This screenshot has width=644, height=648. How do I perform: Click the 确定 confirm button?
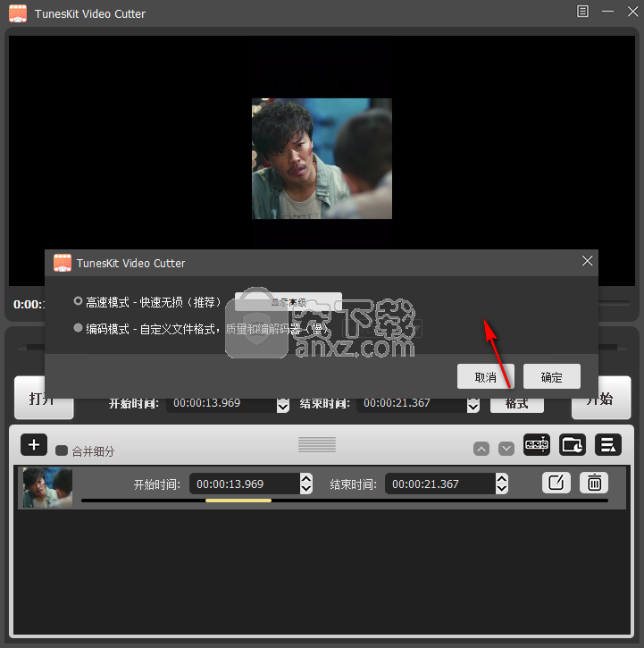552,376
